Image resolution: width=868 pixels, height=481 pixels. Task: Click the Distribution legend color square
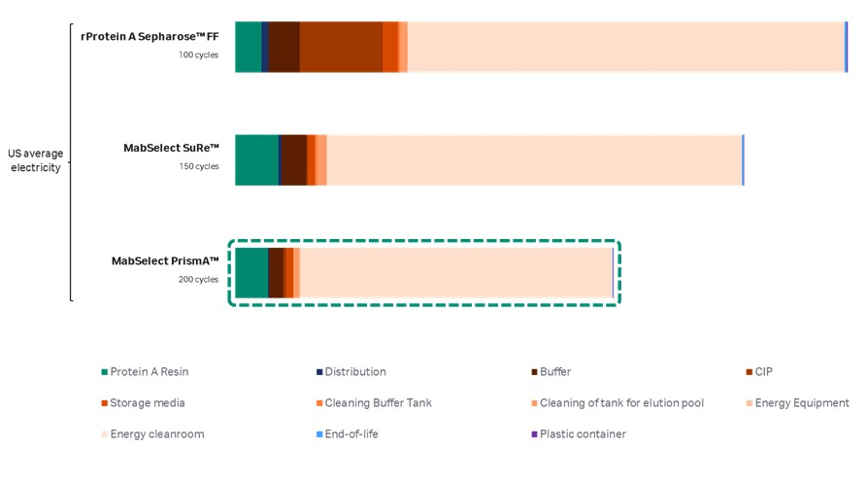[319, 372]
